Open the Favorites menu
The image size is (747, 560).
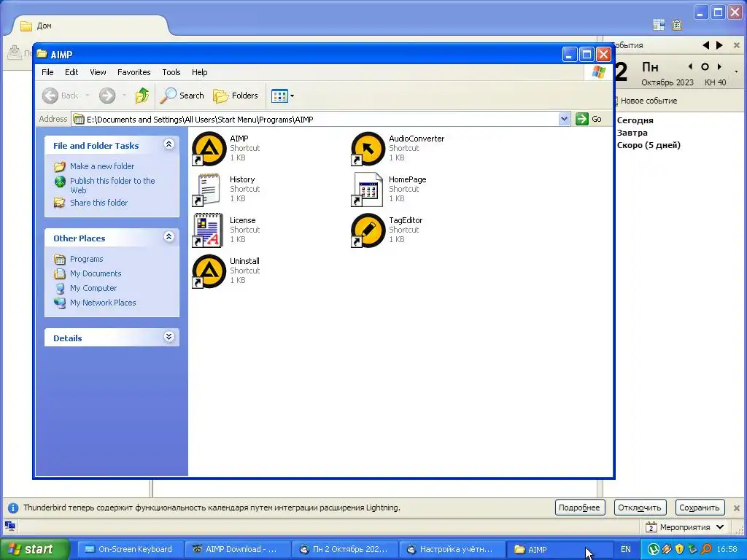click(134, 72)
